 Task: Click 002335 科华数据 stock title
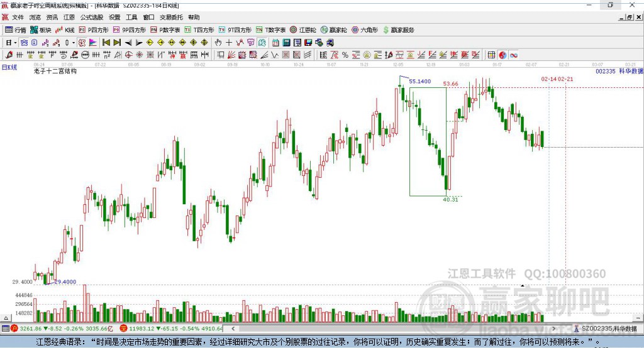(619, 71)
